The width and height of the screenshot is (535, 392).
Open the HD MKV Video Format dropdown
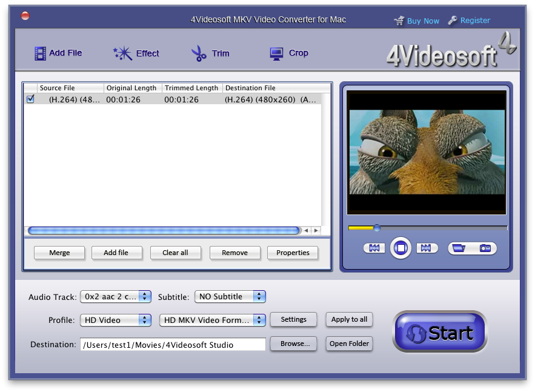click(212, 320)
